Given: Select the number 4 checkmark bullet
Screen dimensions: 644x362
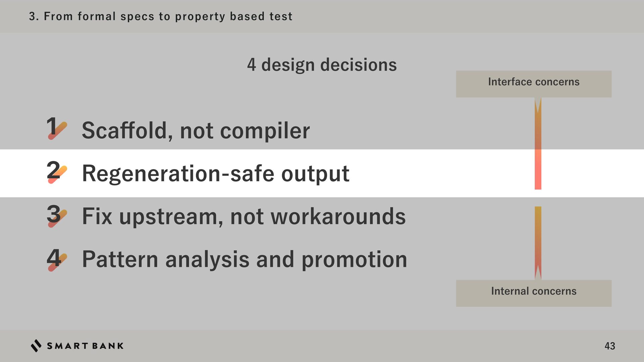Looking at the screenshot, I should point(56,259).
